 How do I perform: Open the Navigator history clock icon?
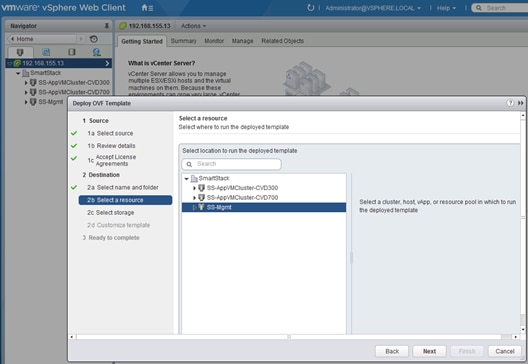[x=94, y=39]
